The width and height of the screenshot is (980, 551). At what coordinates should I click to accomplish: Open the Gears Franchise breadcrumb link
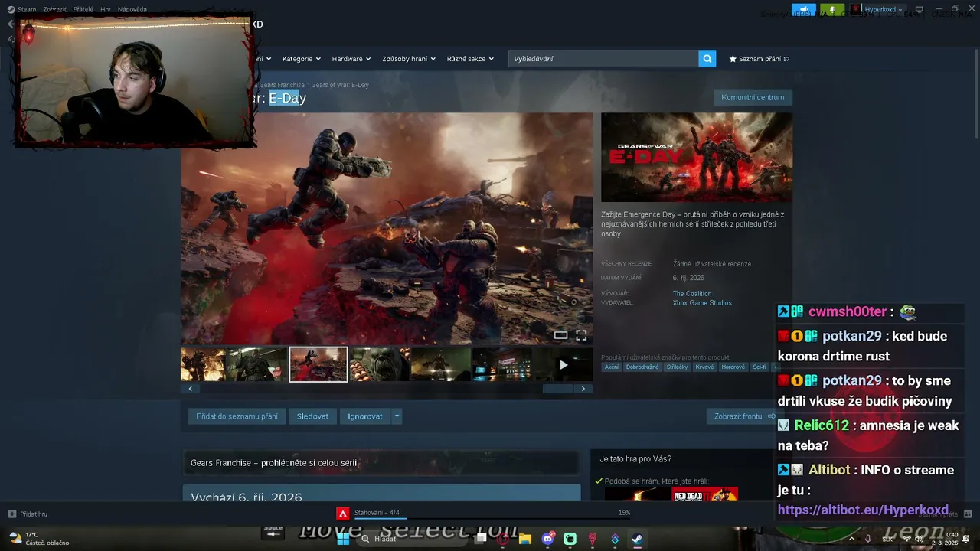point(282,85)
